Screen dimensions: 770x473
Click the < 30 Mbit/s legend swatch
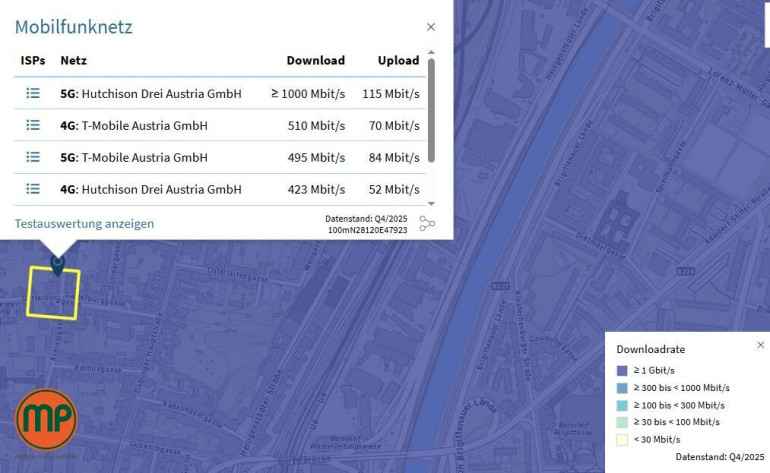(x=622, y=440)
